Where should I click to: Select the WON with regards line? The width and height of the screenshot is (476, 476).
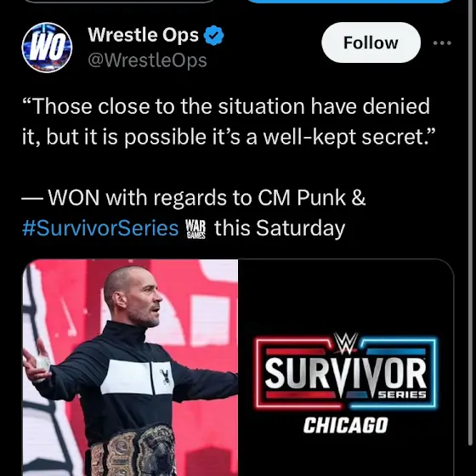tap(194, 198)
